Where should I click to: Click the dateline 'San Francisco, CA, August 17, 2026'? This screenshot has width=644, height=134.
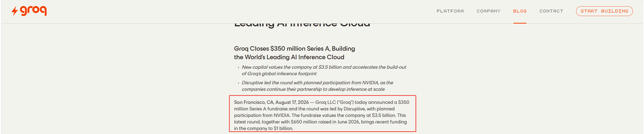click(271, 102)
